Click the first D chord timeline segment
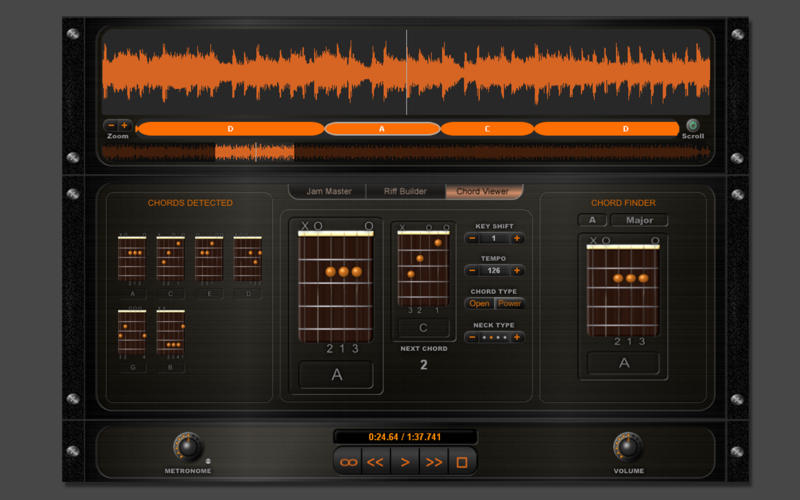Screen dimensions: 800x500 [x=231, y=129]
